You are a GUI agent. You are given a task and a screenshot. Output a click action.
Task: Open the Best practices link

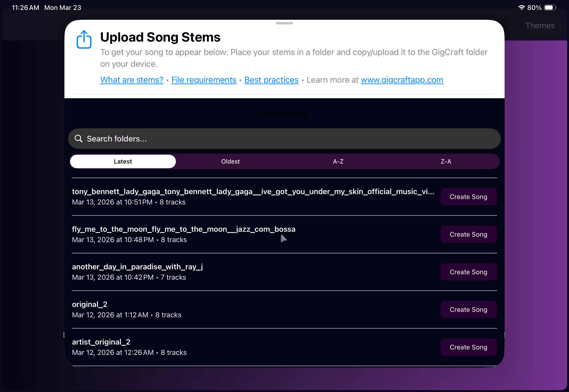(271, 80)
